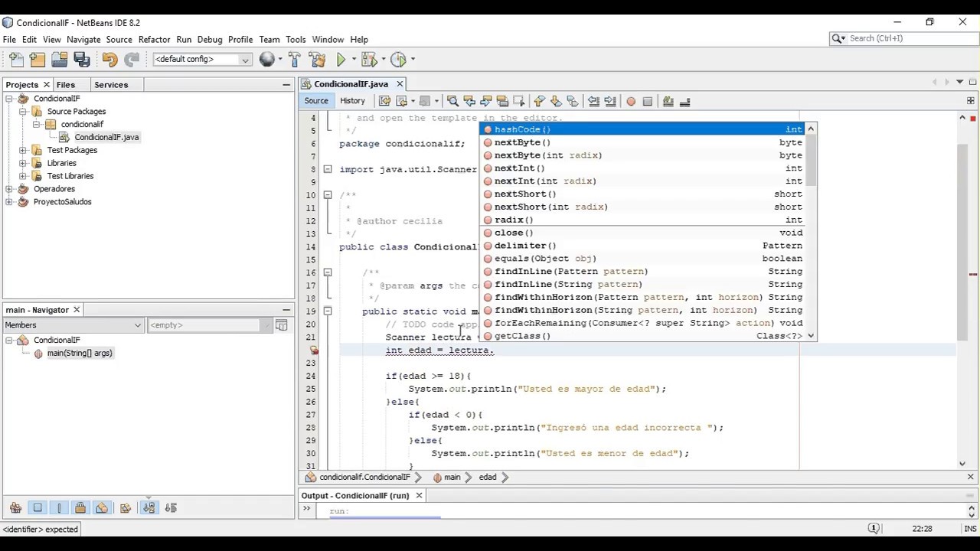Click the Redo arrow icon
This screenshot has height=551, width=980.
click(x=132, y=60)
